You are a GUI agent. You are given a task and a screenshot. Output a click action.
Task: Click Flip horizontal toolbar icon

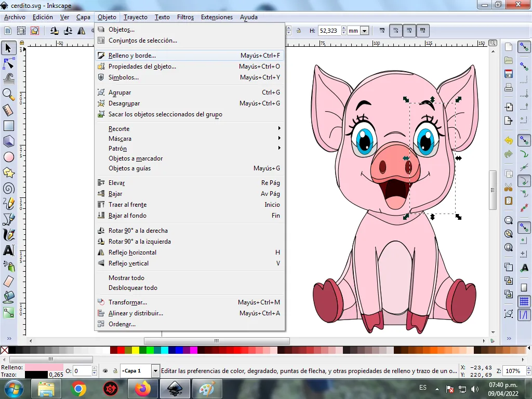(x=82, y=31)
